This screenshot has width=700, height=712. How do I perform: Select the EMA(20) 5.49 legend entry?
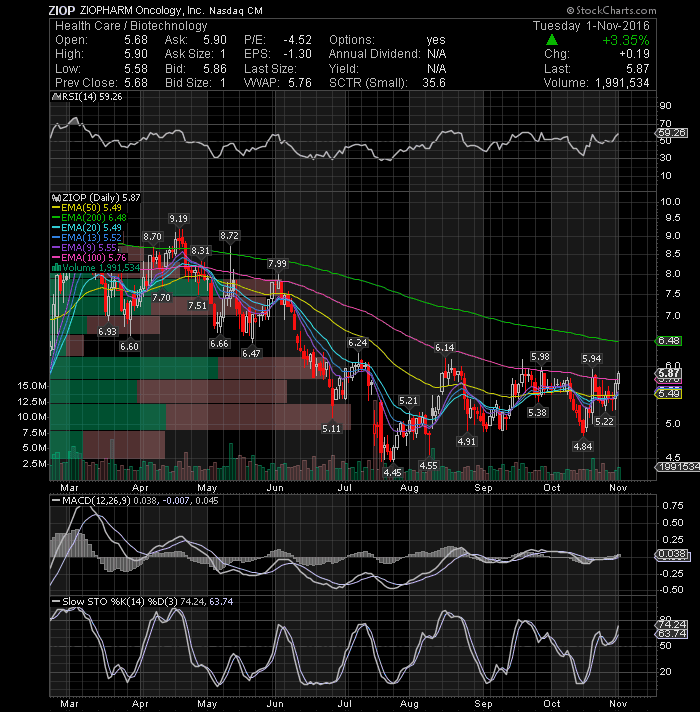[x=87, y=228]
